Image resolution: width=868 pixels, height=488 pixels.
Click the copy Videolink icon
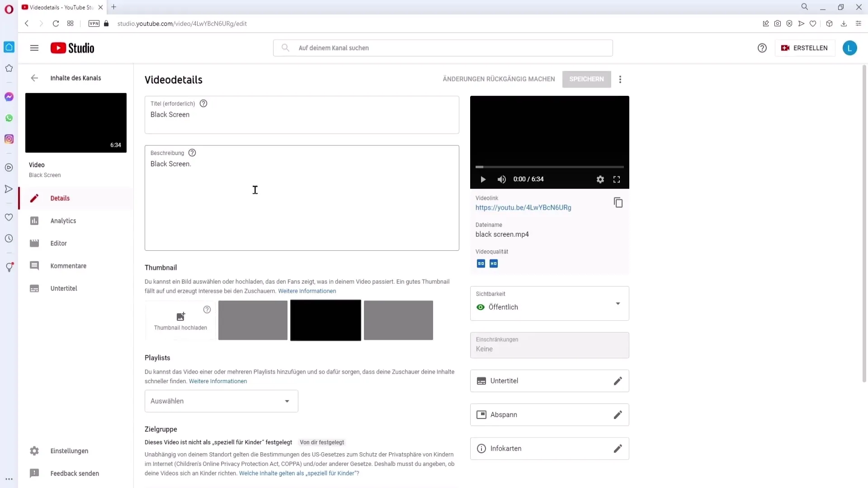coord(618,202)
